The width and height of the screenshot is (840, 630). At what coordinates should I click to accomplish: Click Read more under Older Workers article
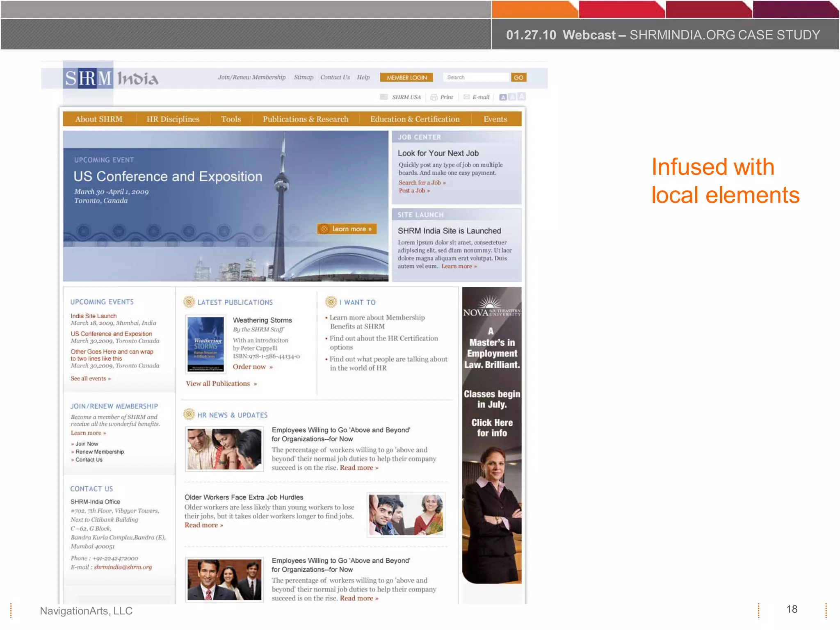(x=204, y=525)
